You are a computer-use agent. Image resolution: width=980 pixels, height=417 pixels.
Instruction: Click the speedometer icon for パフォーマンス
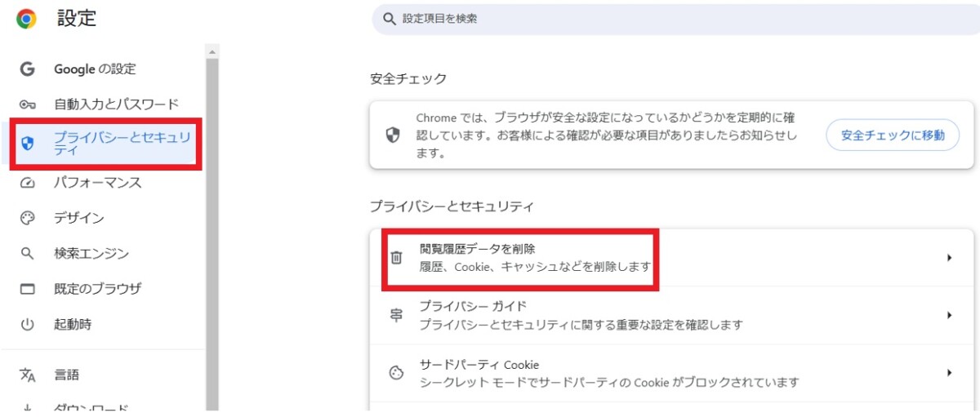[28, 183]
